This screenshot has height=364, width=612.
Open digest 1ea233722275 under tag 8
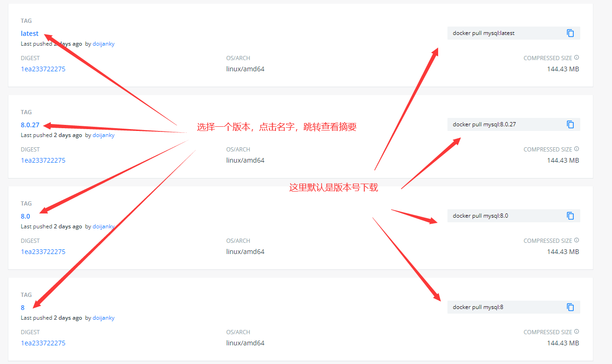(x=43, y=343)
